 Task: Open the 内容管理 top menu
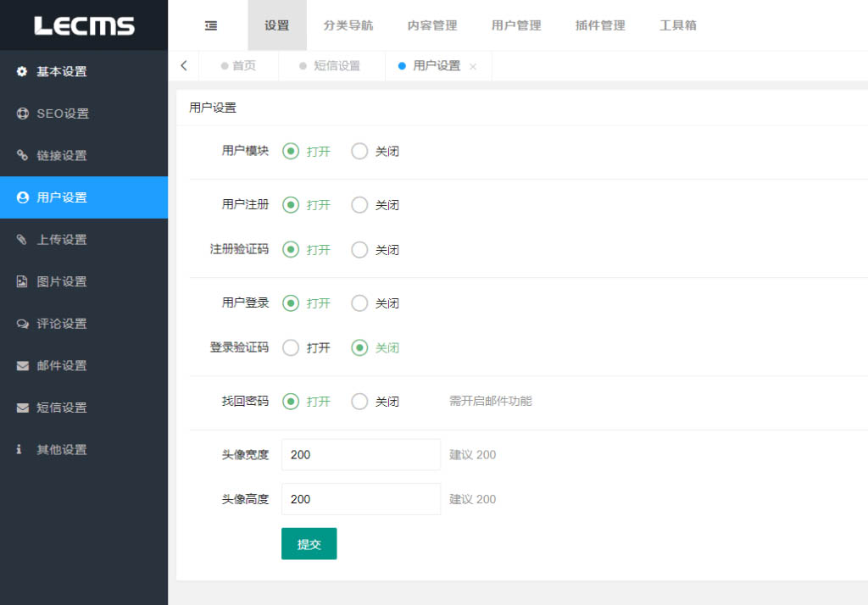432,25
